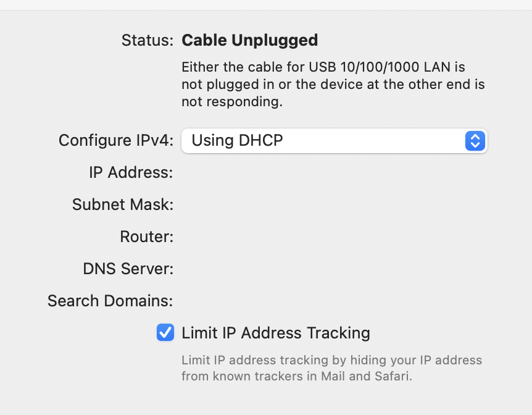Image resolution: width=532 pixels, height=415 pixels.
Task: Click the Using DHCP text in the dropdown
Action: click(237, 141)
